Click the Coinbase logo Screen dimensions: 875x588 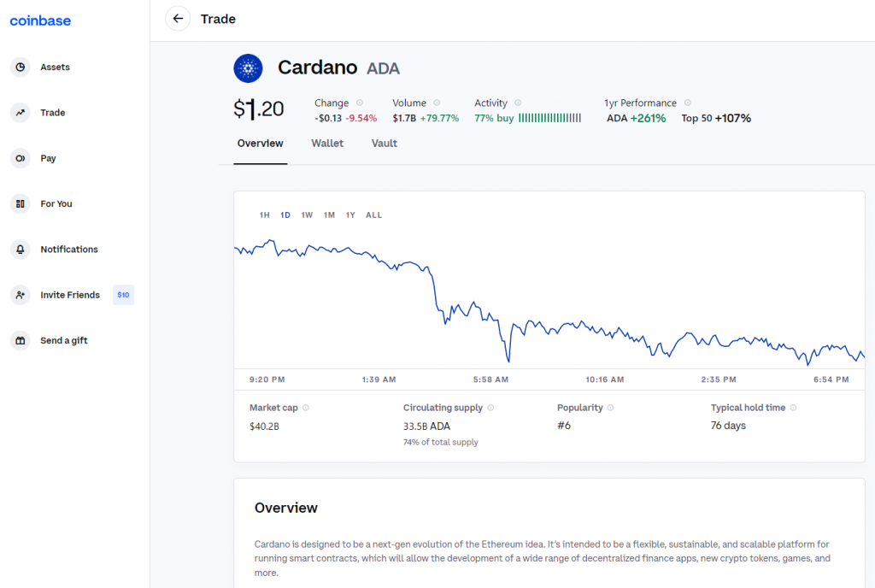(x=40, y=21)
